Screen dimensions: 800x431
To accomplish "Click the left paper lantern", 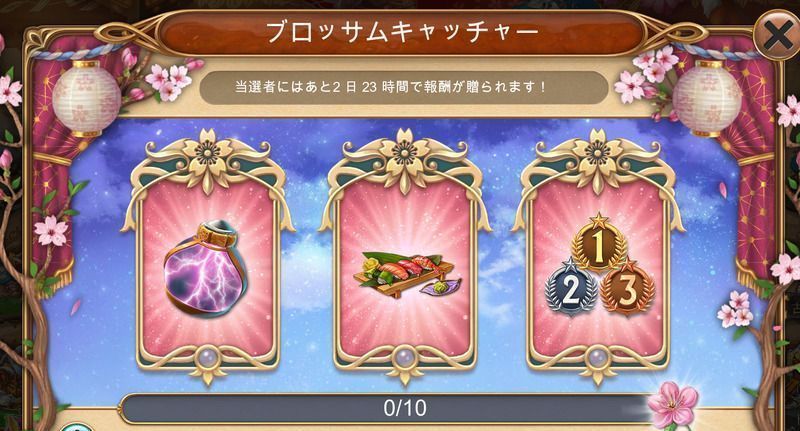I will point(86,98).
